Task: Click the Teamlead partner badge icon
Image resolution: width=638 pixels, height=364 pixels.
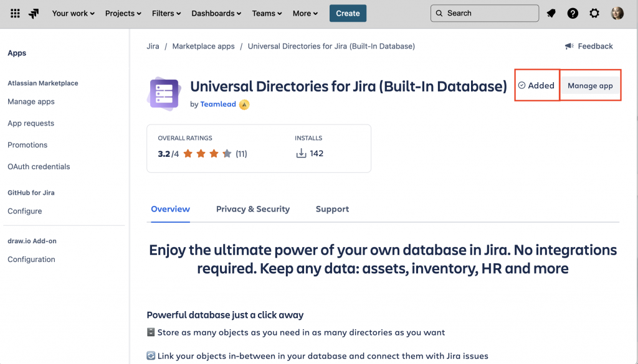Action: pos(244,105)
